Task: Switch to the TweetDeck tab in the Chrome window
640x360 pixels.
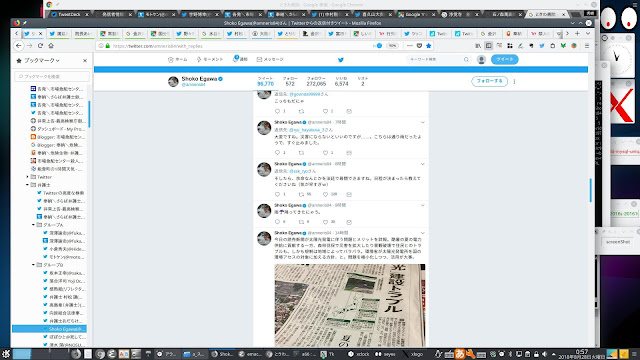Action: pos(69,14)
